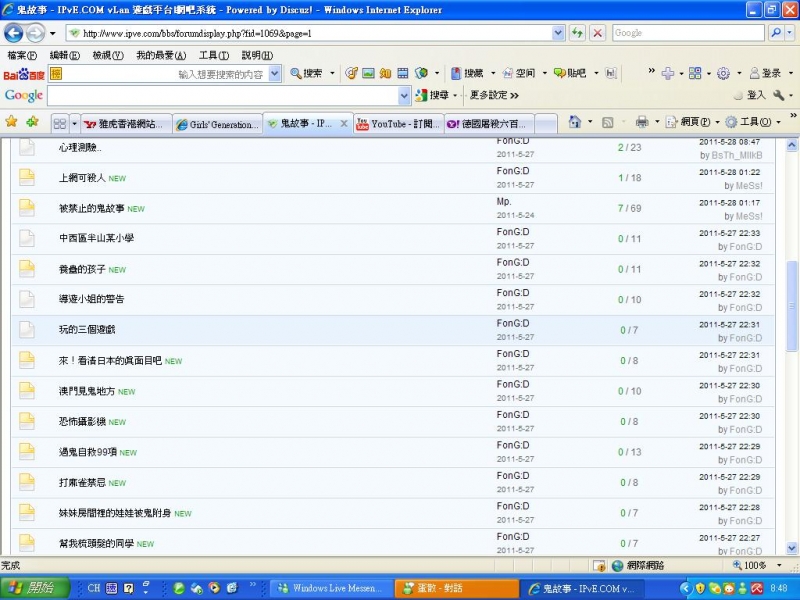This screenshot has height=600, width=800.
Task: Click the refresh page icon
Action: tap(578, 33)
